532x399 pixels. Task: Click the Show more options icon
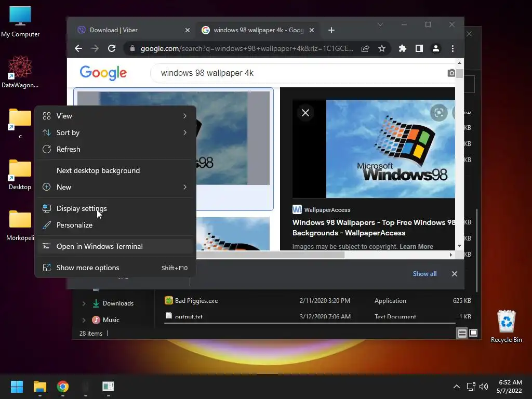(x=47, y=268)
